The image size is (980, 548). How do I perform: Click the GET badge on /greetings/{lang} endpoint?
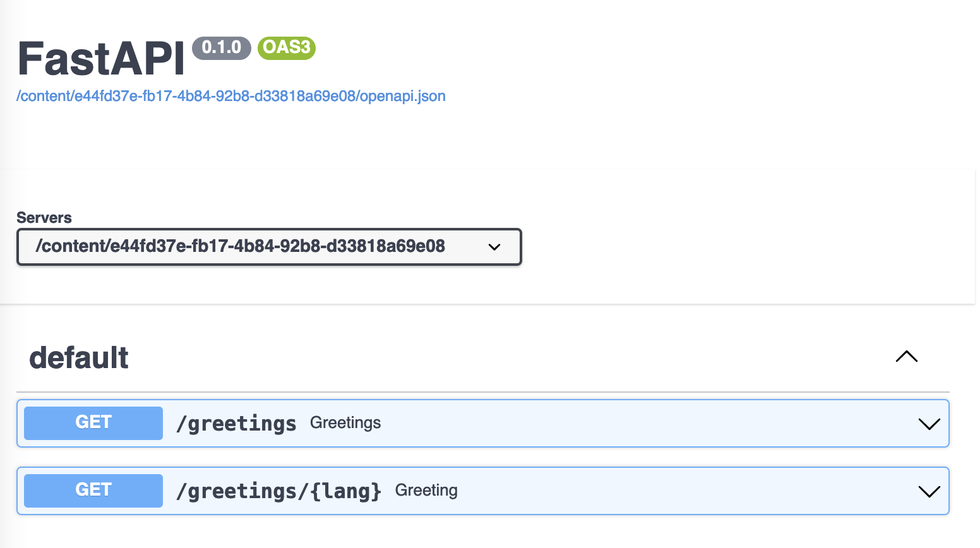[92, 491]
